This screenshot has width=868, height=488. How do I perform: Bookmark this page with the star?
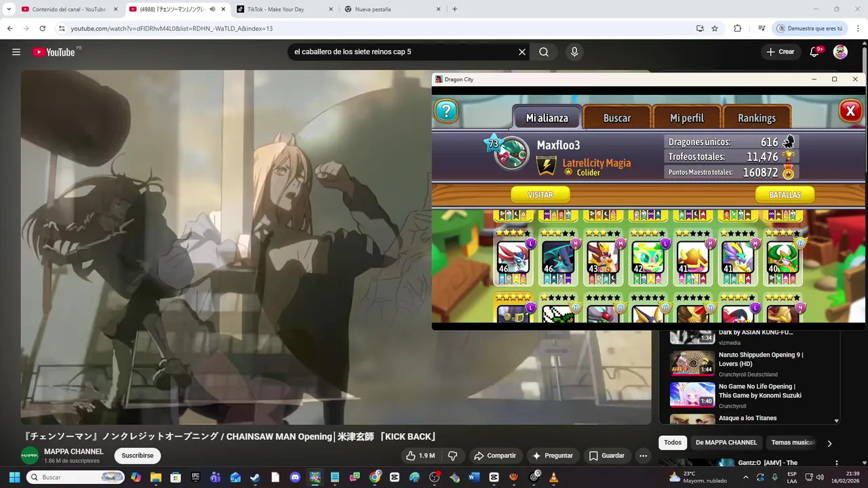(x=715, y=28)
